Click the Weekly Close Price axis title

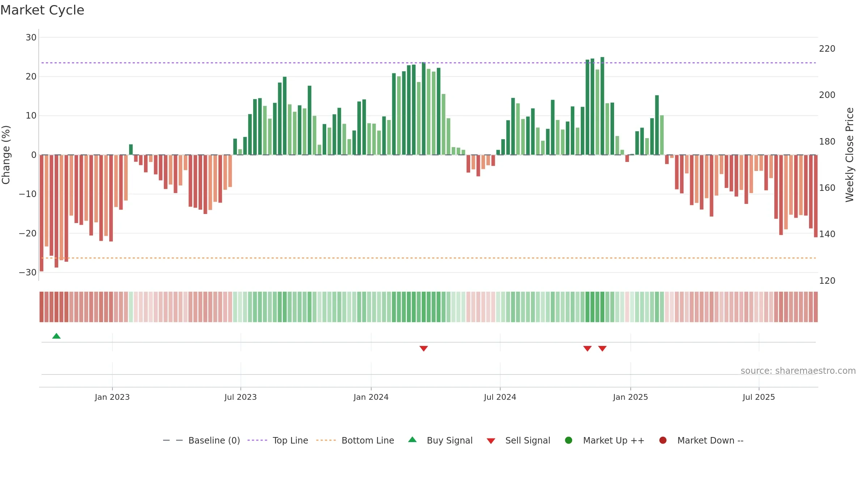coord(850,155)
